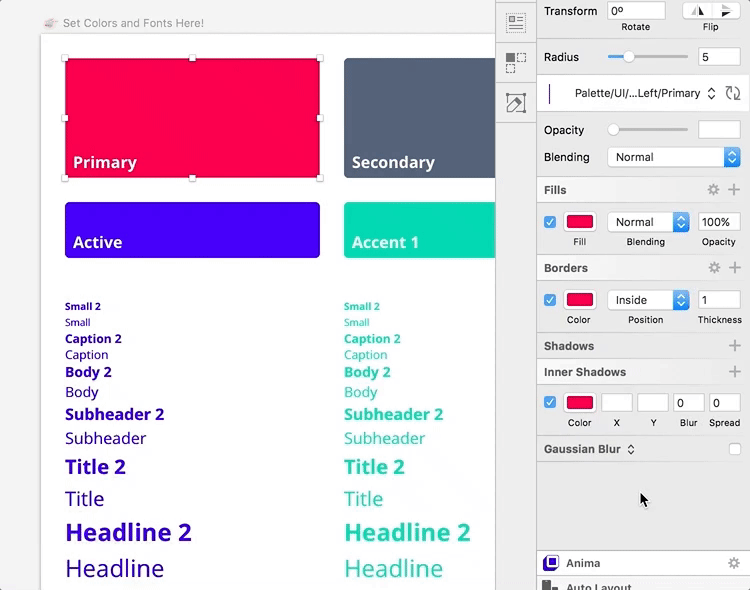This screenshot has height=590, width=750.
Task: Open the Fills settings gear
Action: 713,190
